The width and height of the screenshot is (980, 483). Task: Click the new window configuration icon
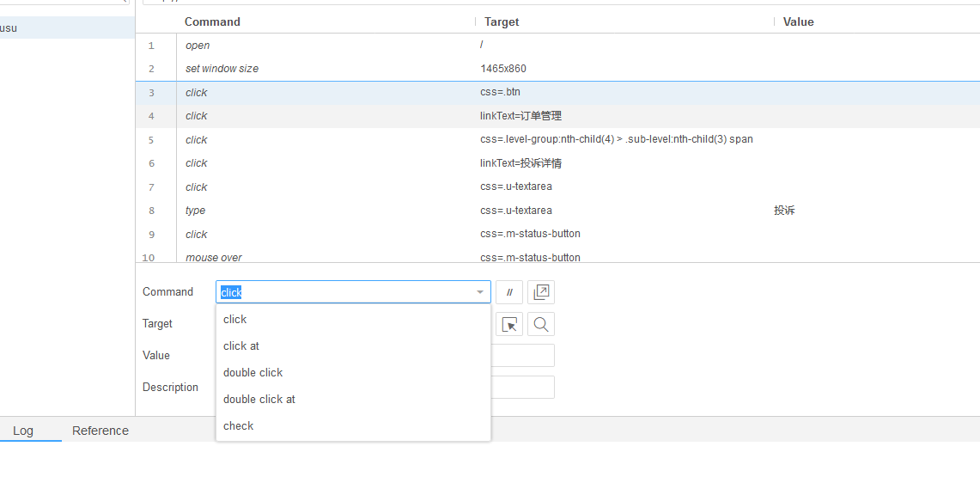coord(541,292)
